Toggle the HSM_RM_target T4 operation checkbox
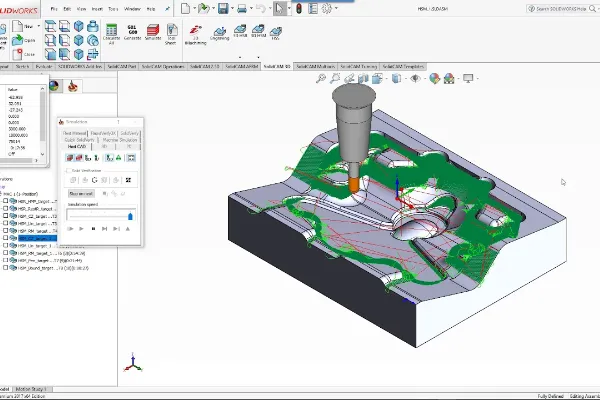600x400 pixels. click(5, 231)
